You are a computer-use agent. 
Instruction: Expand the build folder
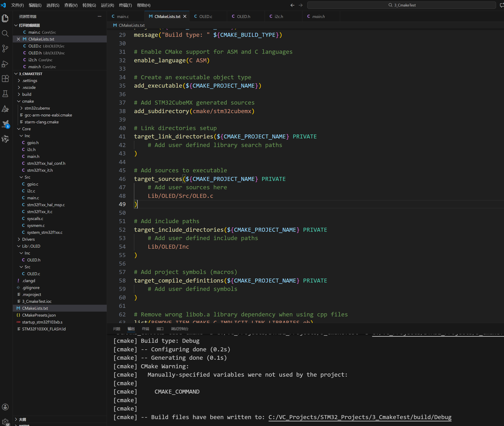19,95
